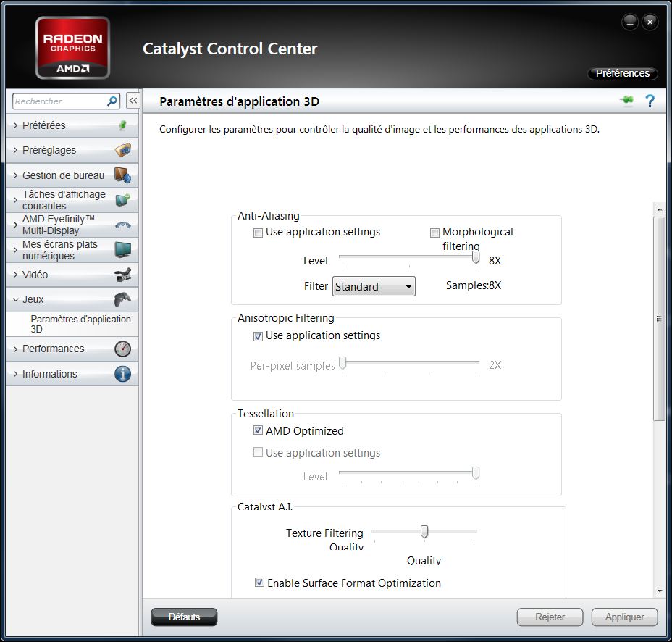Click the Tessellation Level slider handle

pos(475,473)
